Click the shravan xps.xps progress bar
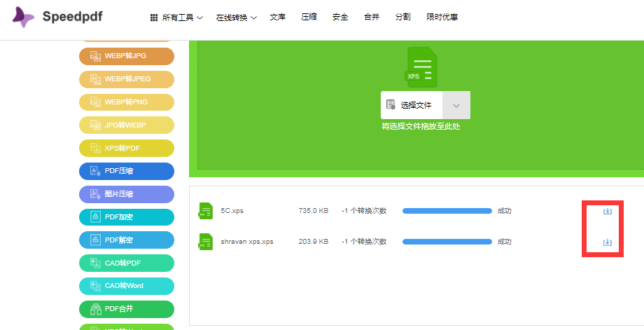The width and height of the screenshot is (644, 330). (447, 242)
